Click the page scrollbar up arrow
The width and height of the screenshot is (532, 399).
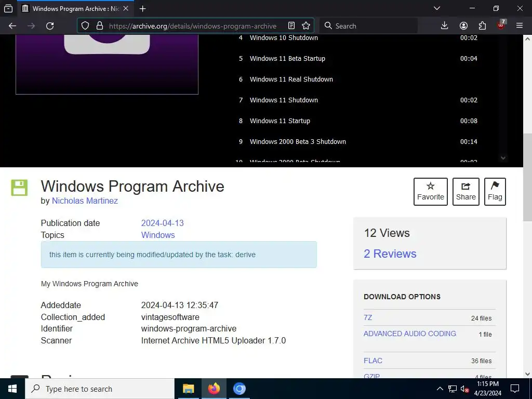[x=528, y=38]
